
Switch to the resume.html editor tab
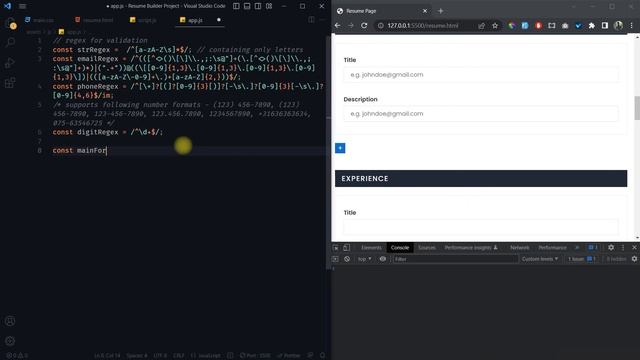(94, 20)
